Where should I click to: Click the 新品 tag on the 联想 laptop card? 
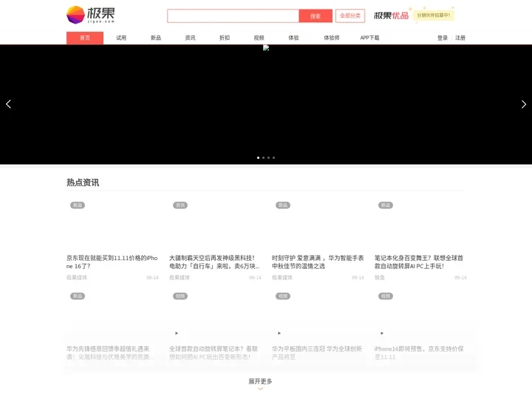(386, 205)
